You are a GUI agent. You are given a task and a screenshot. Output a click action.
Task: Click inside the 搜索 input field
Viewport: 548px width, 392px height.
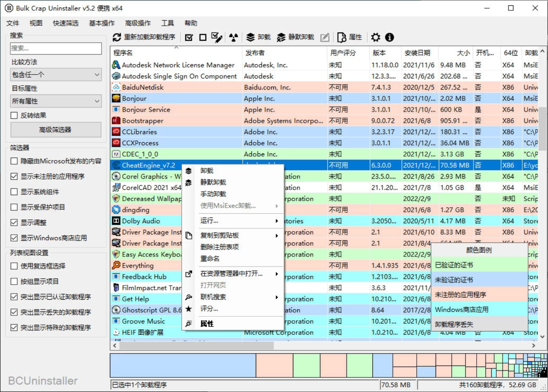56,48
